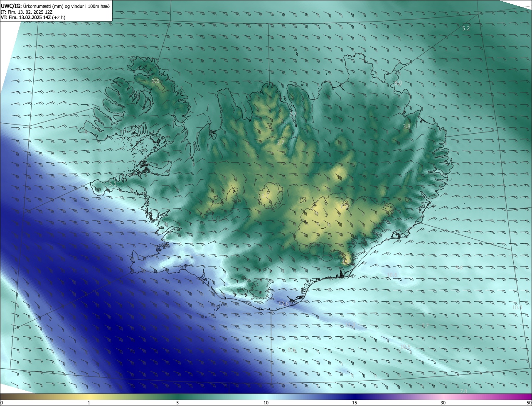Click the 10.5 value label
This screenshot has width=532, height=406.
point(405,347)
